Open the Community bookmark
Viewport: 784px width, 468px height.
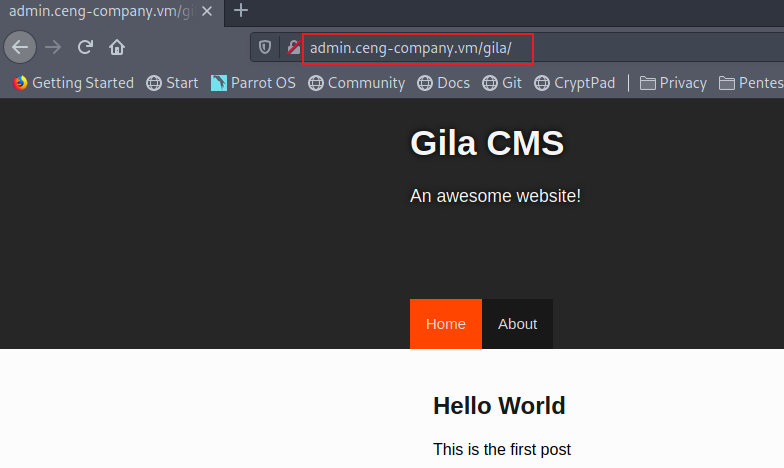point(356,83)
